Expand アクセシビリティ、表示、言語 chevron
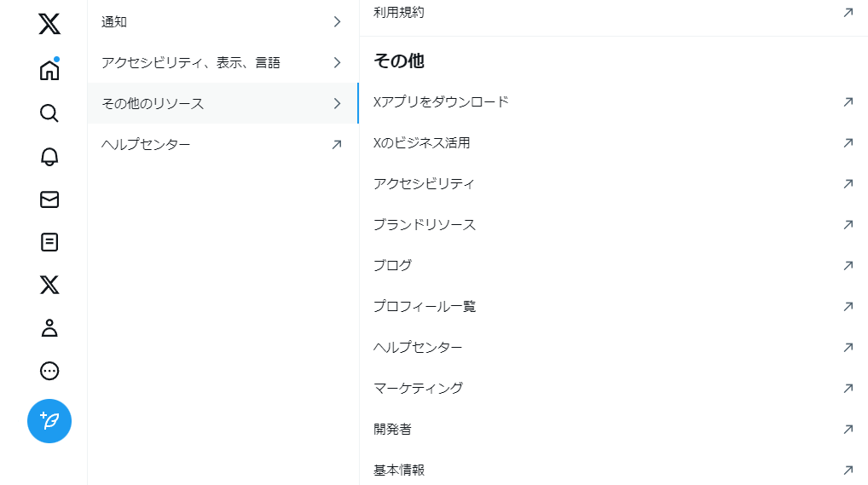 click(337, 62)
